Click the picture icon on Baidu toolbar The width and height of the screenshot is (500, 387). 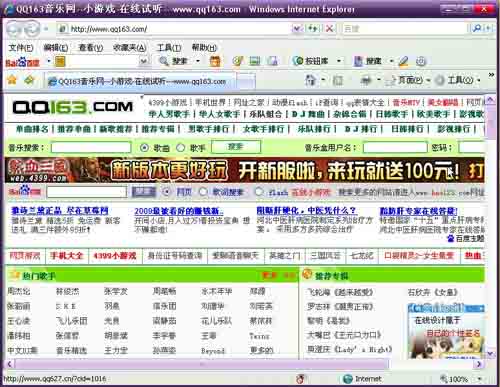click(255, 61)
